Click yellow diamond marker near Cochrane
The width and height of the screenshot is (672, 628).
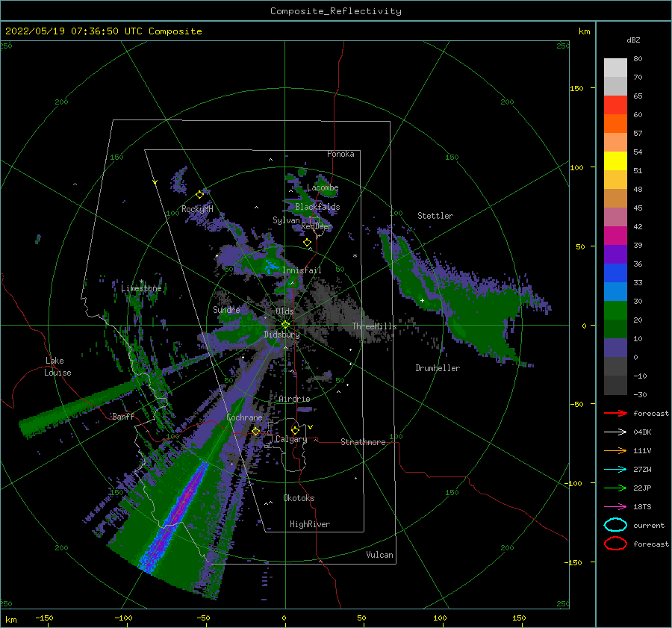(x=256, y=432)
